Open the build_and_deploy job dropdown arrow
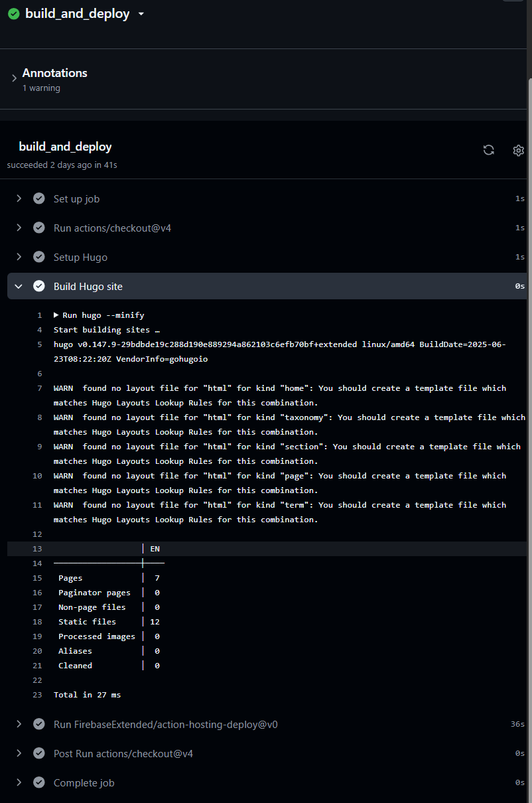Image resolution: width=532 pixels, height=803 pixels. (x=141, y=15)
